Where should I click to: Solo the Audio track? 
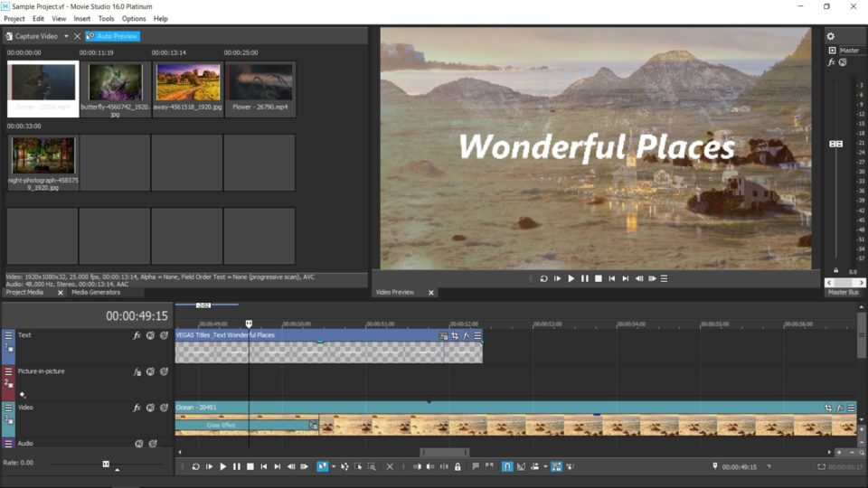pyautogui.click(x=153, y=444)
